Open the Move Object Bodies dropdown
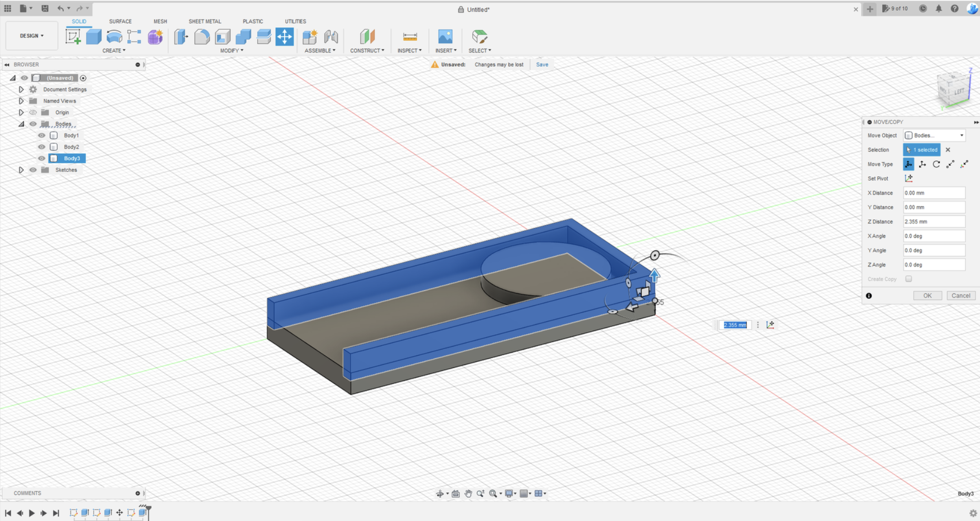 click(934, 136)
